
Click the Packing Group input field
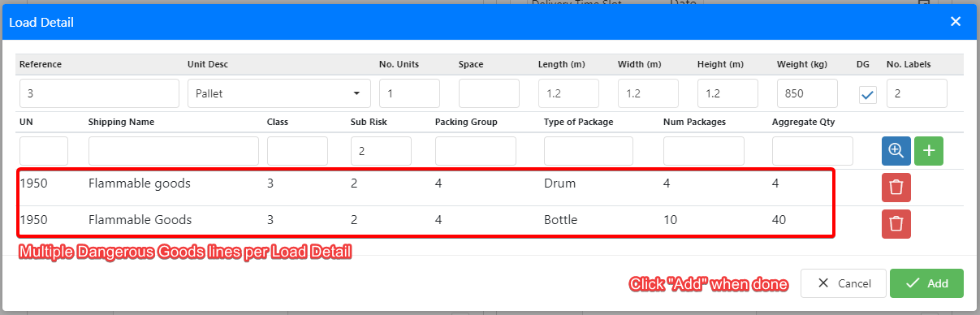[x=476, y=151]
